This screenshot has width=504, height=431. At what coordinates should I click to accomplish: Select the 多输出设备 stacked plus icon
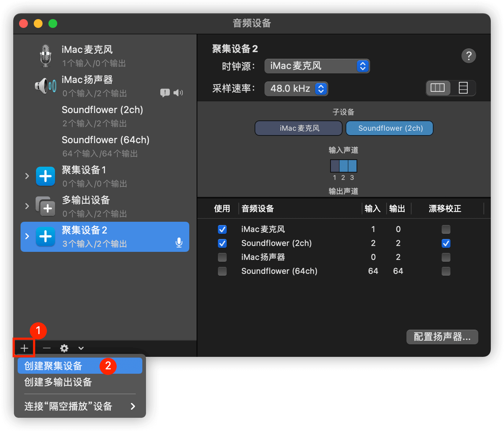45,206
